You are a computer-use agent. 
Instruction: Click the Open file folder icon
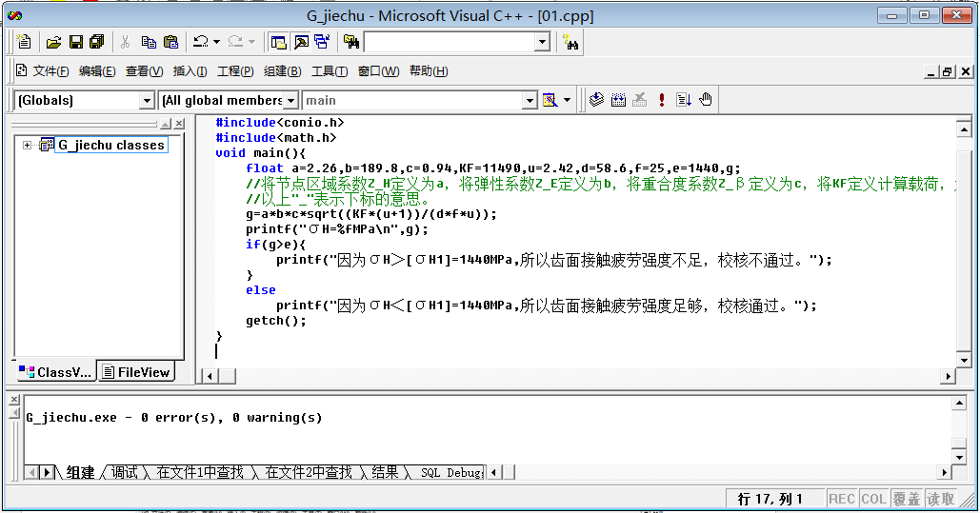point(54,42)
